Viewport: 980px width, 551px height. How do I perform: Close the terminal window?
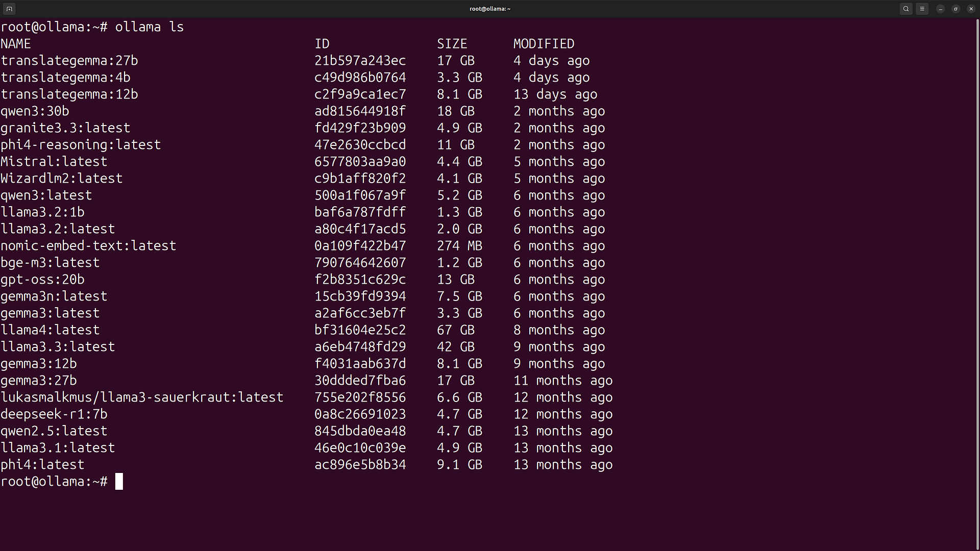coord(971,9)
